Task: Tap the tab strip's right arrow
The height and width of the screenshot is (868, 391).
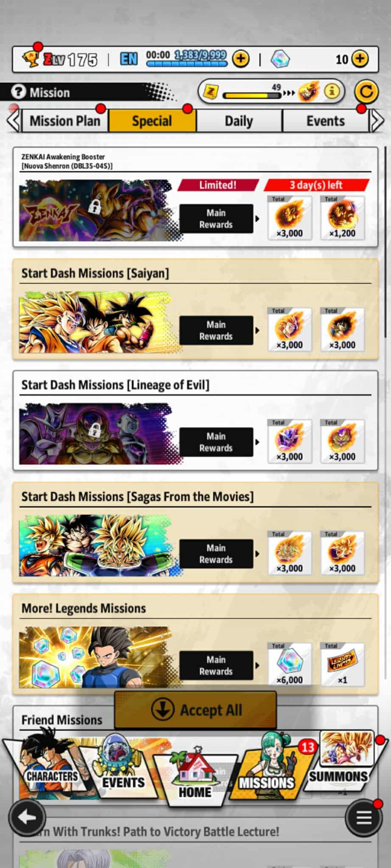Action: coord(377,121)
